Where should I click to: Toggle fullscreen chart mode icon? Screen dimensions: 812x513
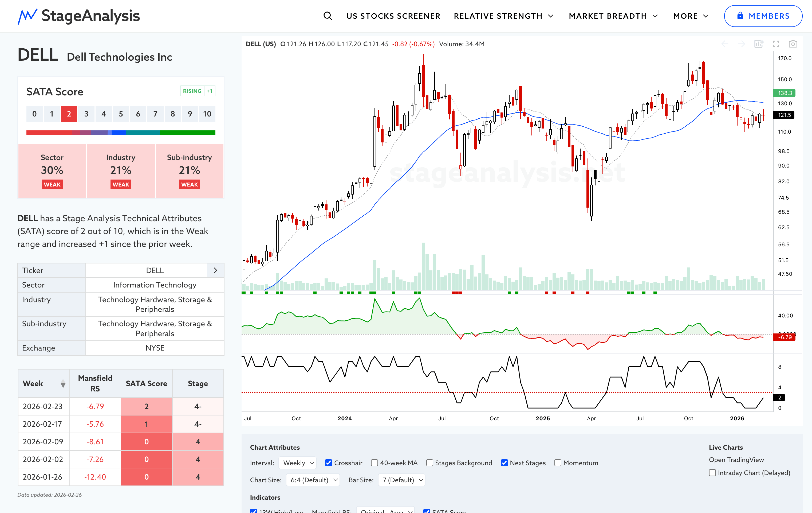[776, 44]
